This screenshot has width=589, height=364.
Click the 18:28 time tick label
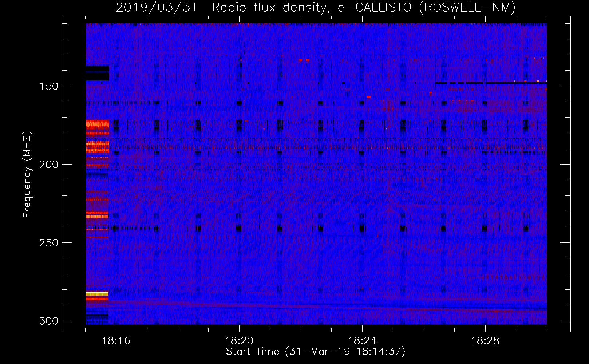[485, 341]
